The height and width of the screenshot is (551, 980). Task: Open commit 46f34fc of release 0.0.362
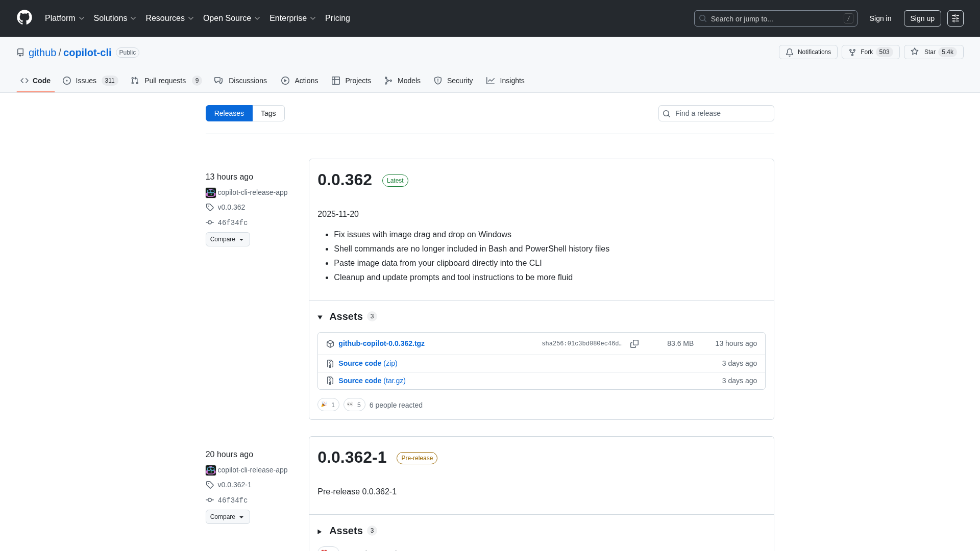[232, 223]
